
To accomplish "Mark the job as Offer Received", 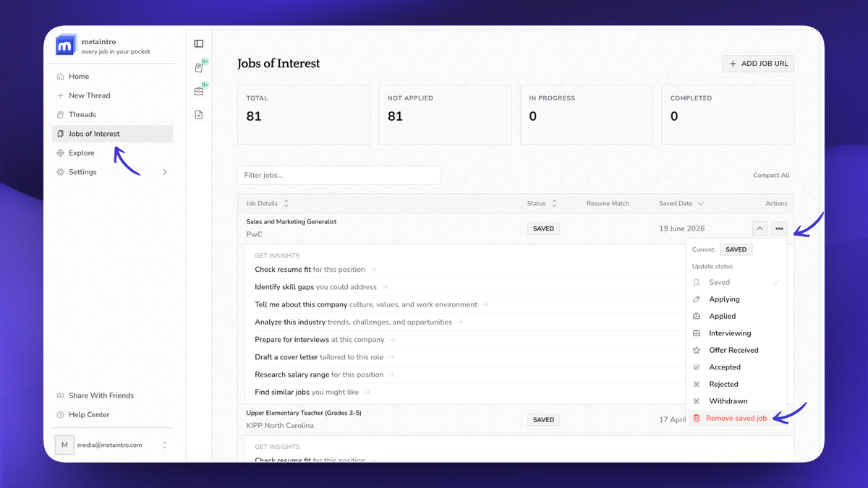I will 736,350.
